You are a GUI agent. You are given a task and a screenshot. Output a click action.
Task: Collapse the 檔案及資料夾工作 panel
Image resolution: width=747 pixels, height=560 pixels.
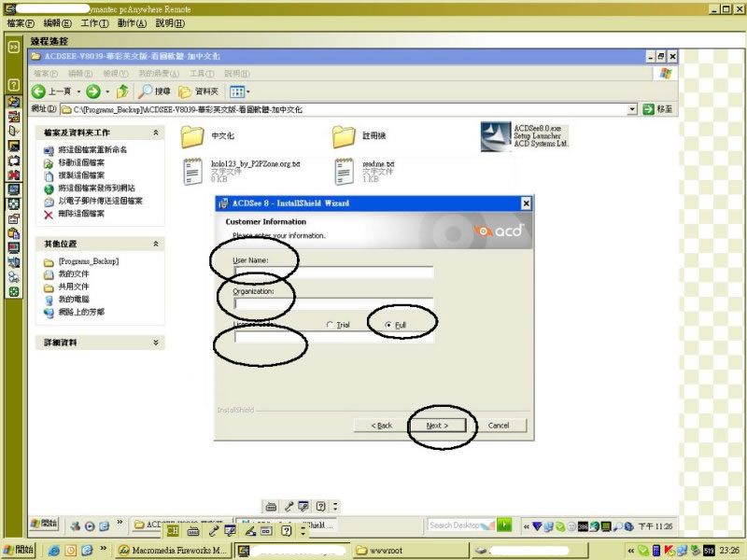coord(156,133)
